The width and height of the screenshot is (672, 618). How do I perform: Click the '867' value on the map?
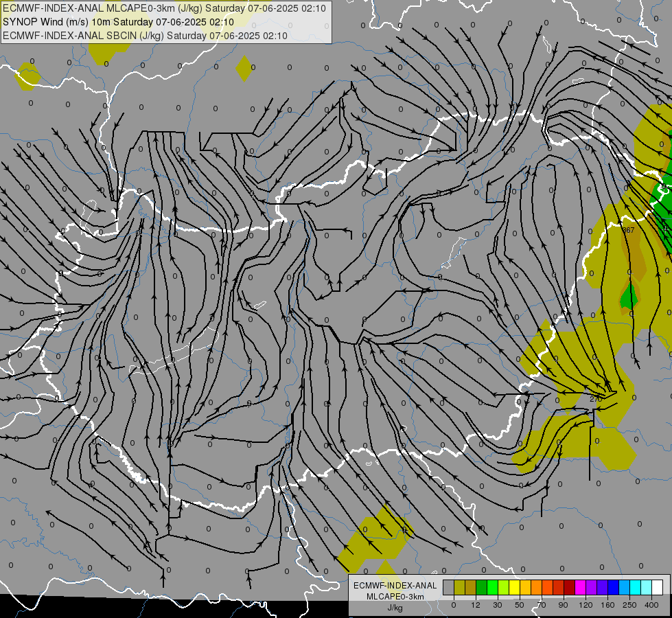pyautogui.click(x=628, y=230)
